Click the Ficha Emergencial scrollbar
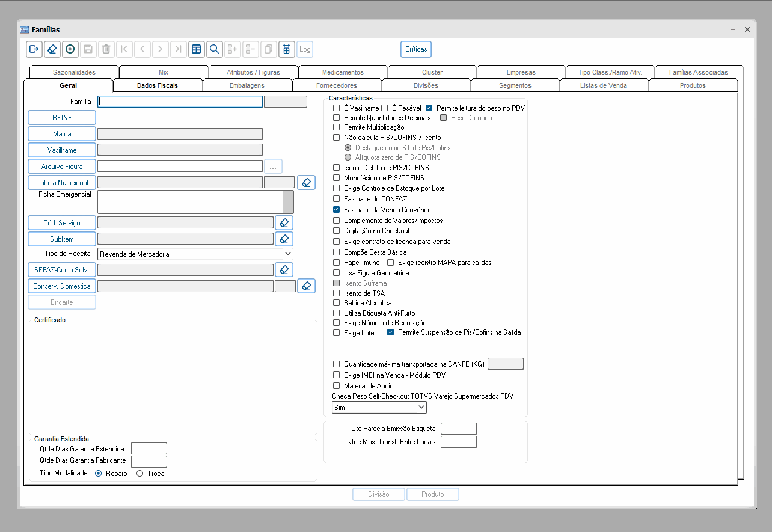This screenshot has width=772, height=532. (289, 202)
